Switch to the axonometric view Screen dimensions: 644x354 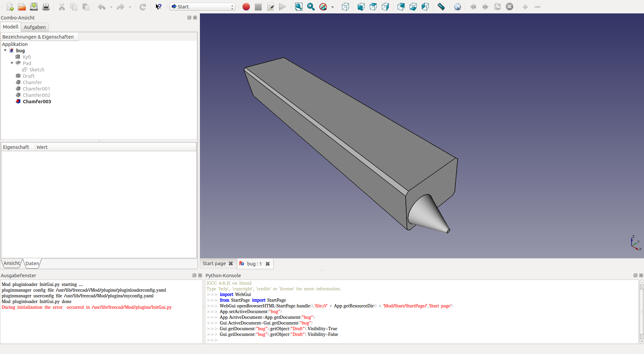coord(345,7)
